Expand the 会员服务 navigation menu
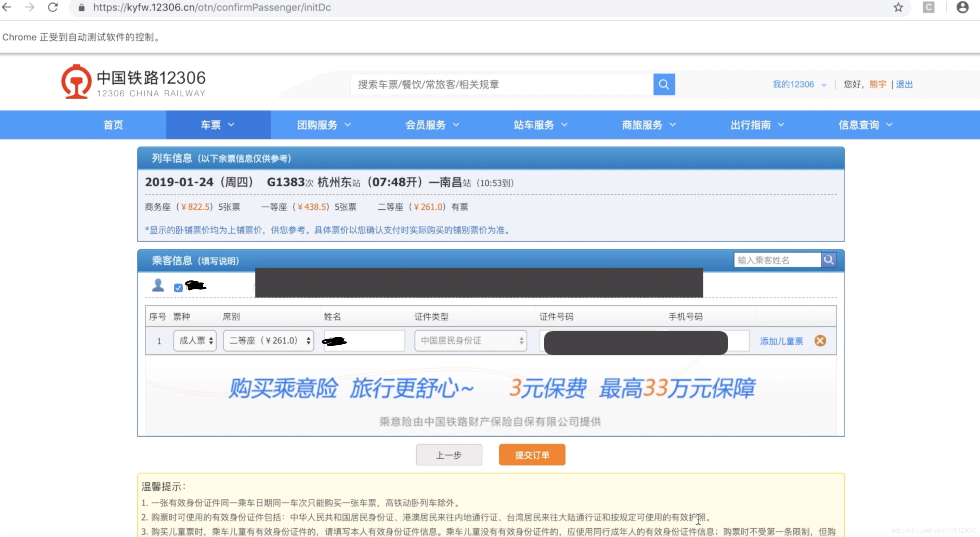 coord(432,125)
